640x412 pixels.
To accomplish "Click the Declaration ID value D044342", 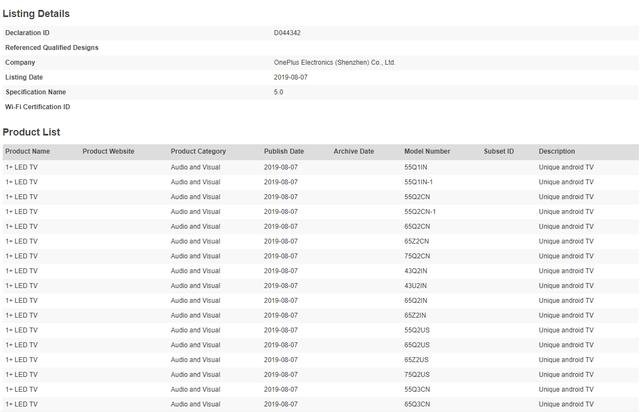I will pos(287,33).
